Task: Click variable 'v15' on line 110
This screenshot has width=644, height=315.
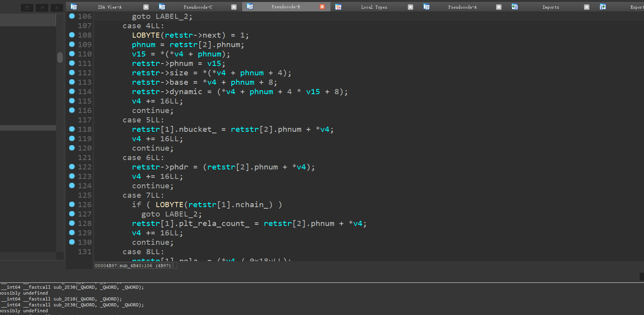Action: pyautogui.click(x=139, y=54)
